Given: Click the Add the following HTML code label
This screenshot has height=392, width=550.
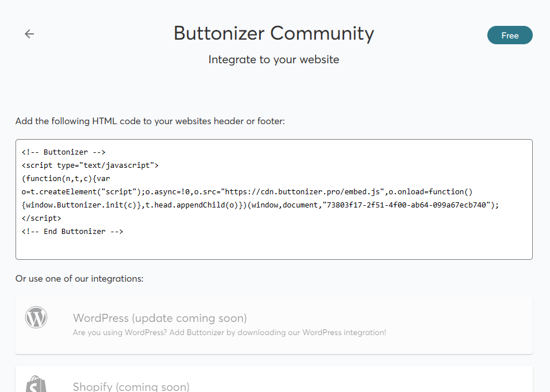Looking at the screenshot, I should click(x=150, y=121).
